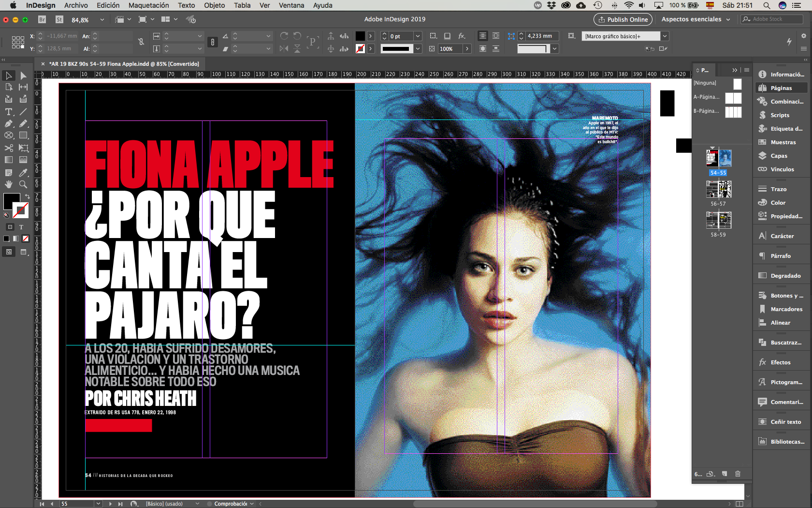
Task: Toggle formatting affects text button
Action: (x=21, y=226)
